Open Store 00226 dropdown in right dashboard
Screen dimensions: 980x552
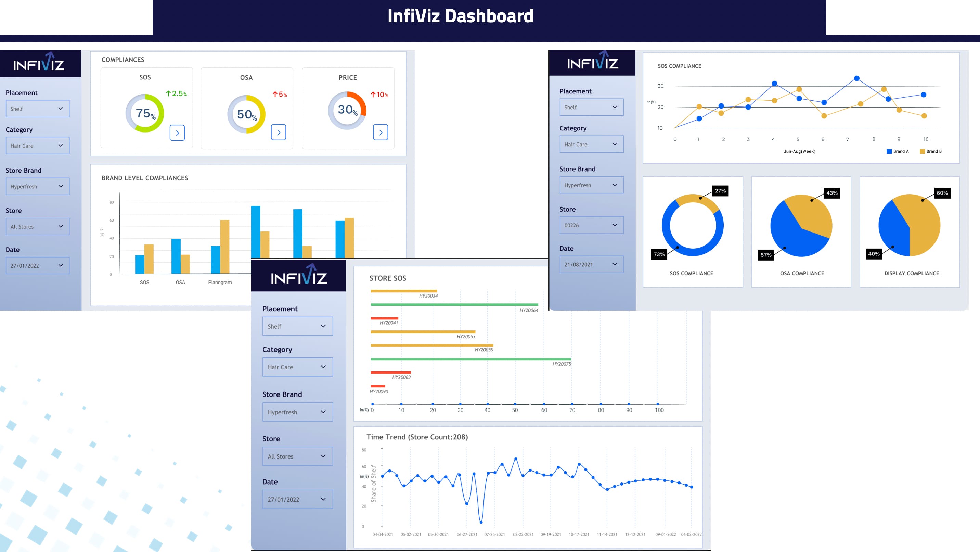tap(592, 225)
